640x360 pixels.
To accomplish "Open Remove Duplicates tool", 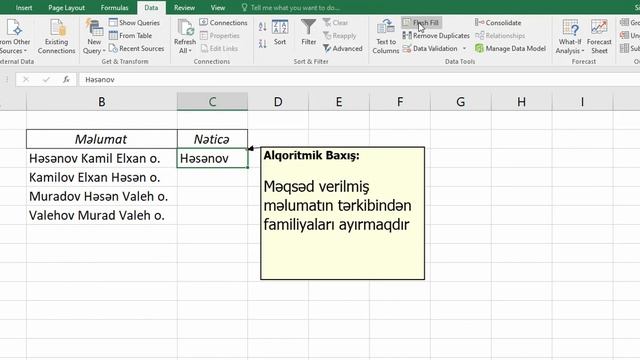I will 436,36.
